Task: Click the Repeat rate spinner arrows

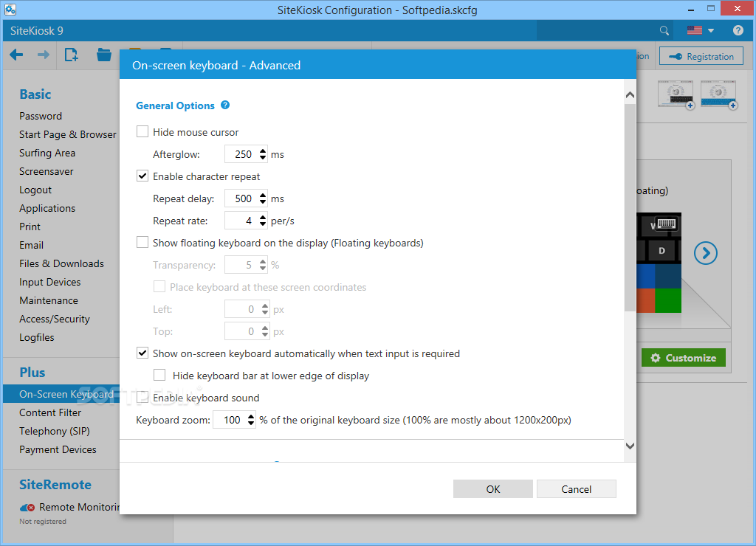Action: pos(262,221)
